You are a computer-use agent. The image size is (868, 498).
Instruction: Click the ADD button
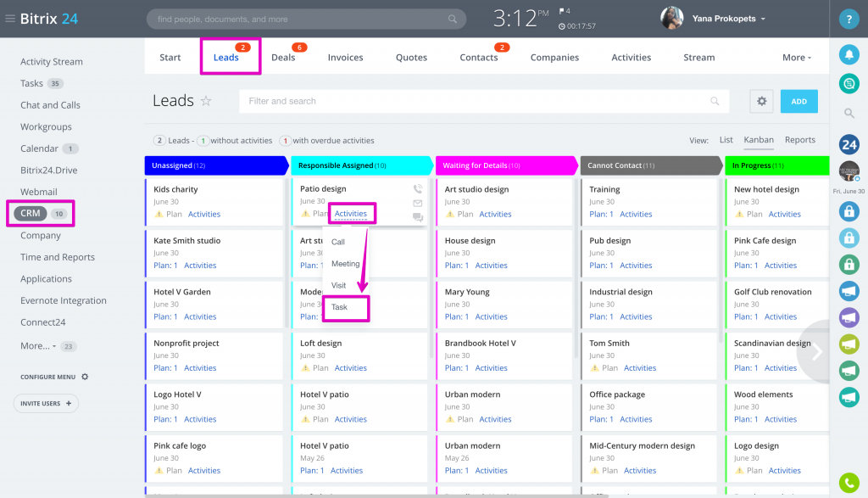click(x=798, y=101)
